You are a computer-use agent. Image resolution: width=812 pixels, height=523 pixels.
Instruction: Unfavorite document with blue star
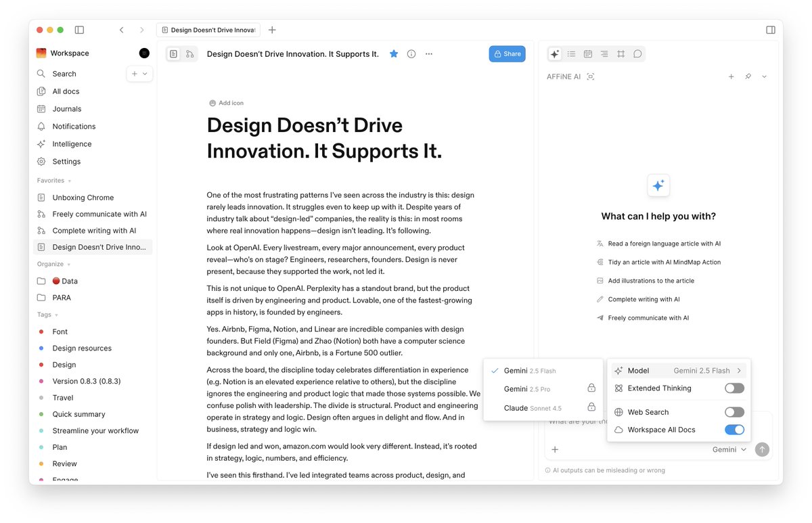394,53
